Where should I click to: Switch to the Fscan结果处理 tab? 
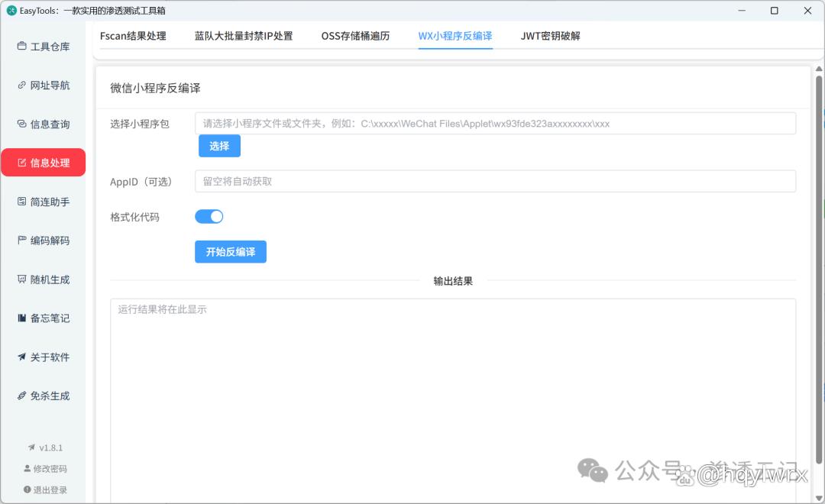click(x=133, y=36)
